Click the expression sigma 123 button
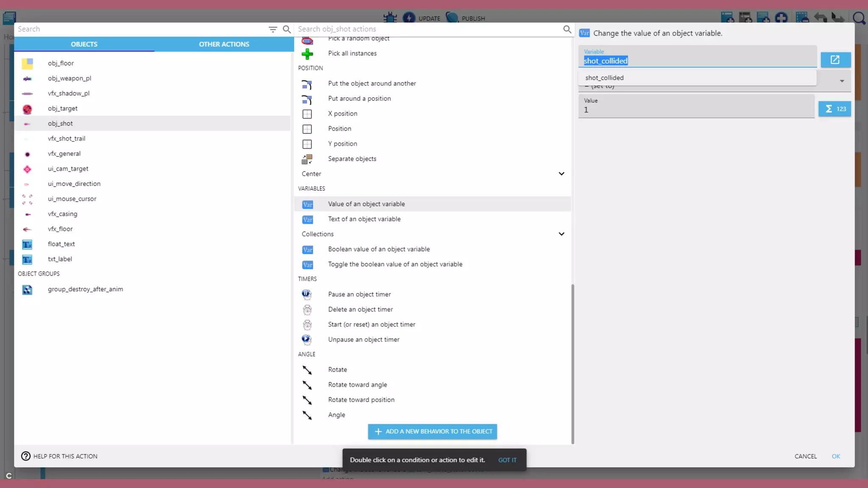This screenshot has width=868, height=488. coord(835,109)
